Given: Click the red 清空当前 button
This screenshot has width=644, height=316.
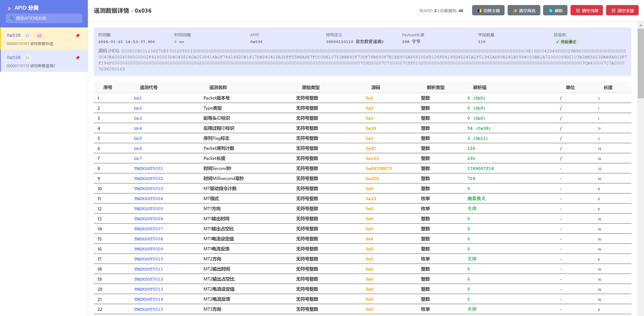Looking at the screenshot, I should coord(586,11).
